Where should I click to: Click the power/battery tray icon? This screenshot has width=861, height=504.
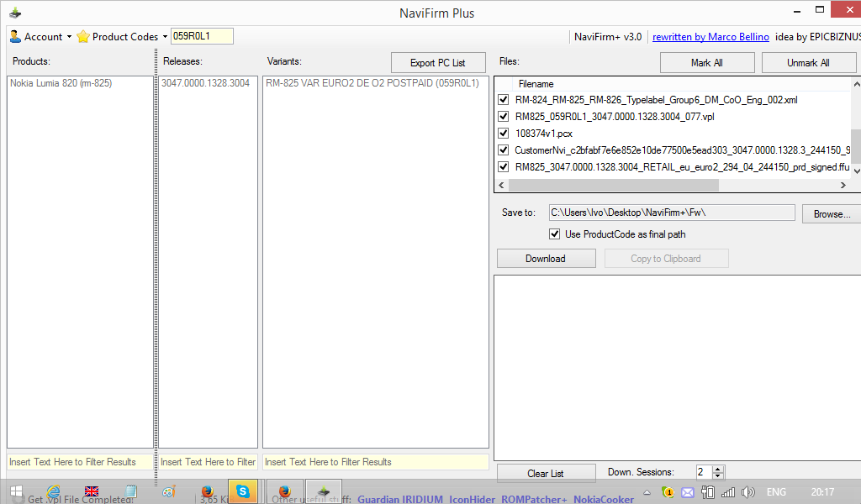(x=708, y=492)
